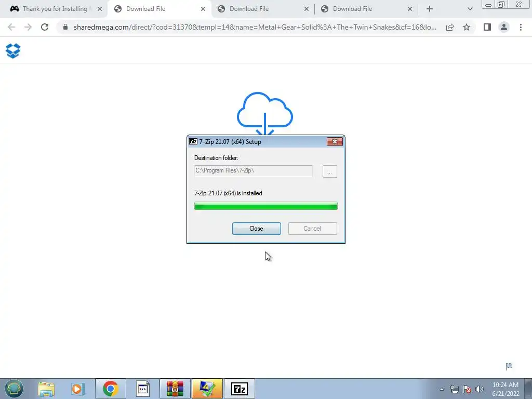Click the greyed Cancel button in 7-Zip Setup
Image resolution: width=532 pixels, height=399 pixels.
tap(312, 229)
